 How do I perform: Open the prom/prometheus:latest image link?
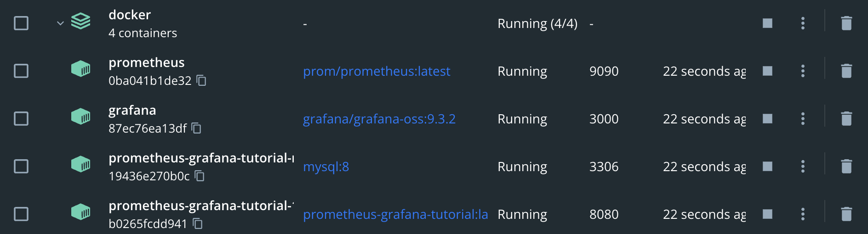377,71
